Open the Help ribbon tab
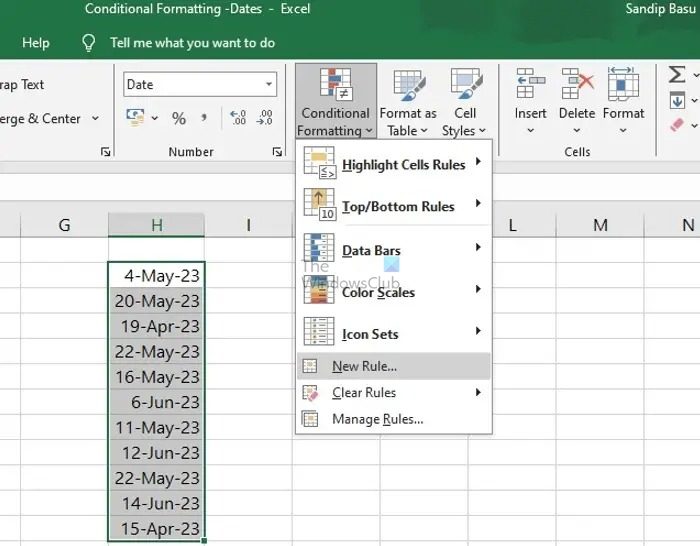700x546 pixels. click(36, 43)
